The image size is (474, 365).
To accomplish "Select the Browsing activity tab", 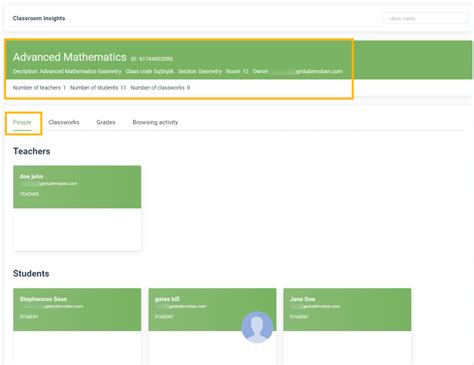I will click(x=155, y=122).
